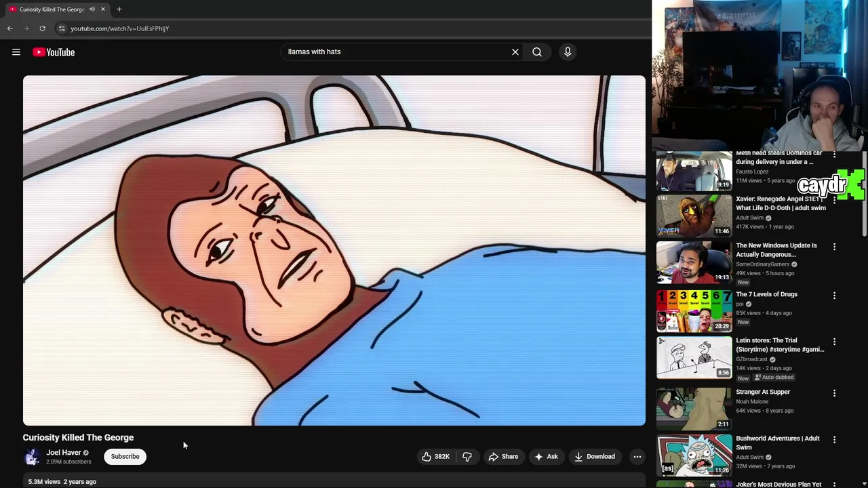Share the video
The image size is (868, 488).
[x=503, y=456]
